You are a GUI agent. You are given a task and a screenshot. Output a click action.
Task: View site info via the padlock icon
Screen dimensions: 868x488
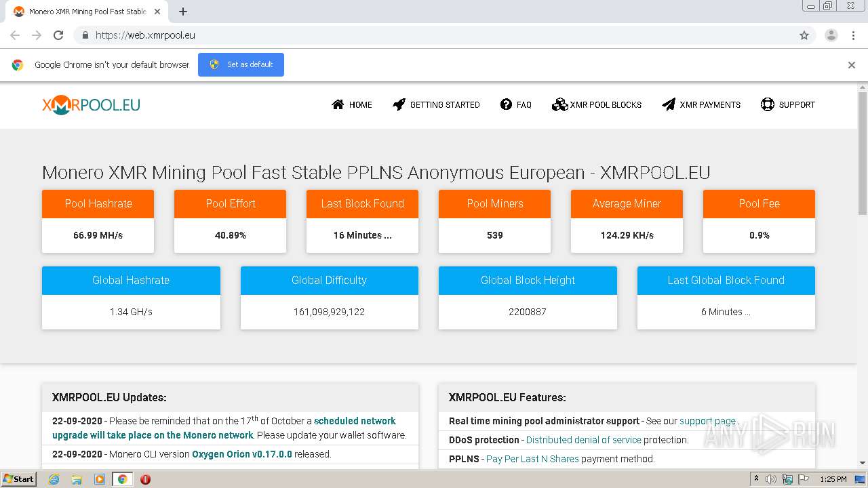click(85, 35)
